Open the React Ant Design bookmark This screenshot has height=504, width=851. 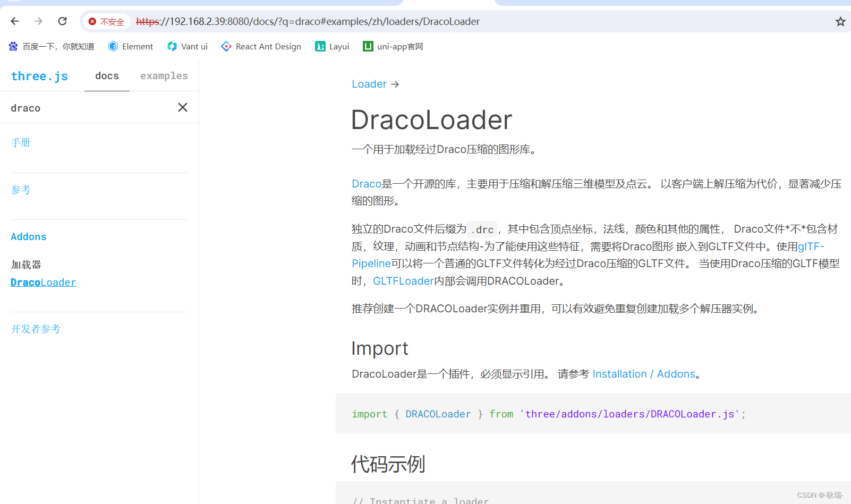pos(261,46)
